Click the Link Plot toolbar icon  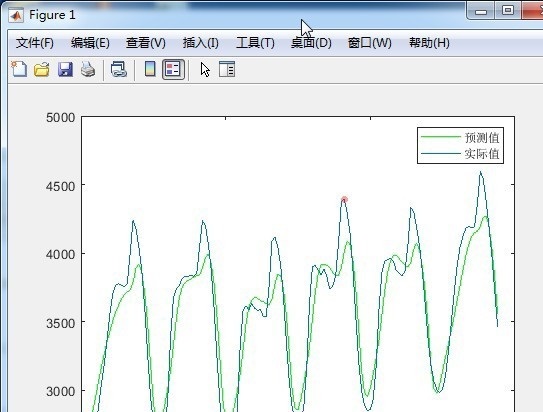[119, 69]
